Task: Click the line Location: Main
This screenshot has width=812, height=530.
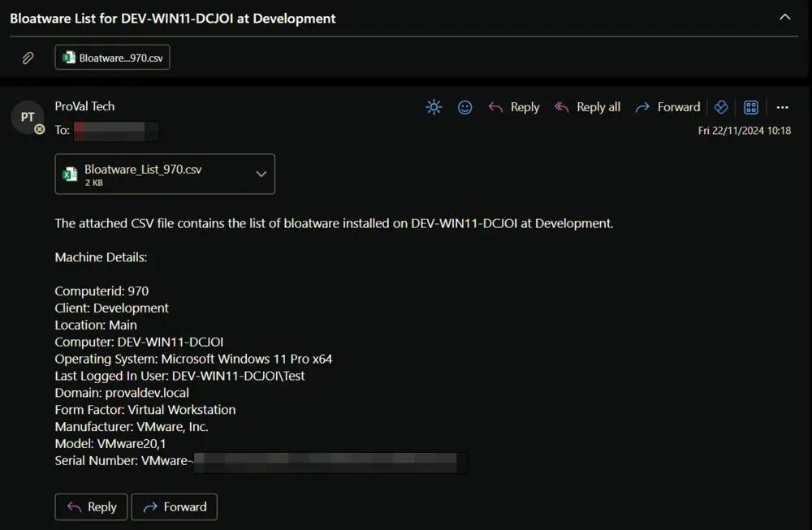Action: click(96, 325)
